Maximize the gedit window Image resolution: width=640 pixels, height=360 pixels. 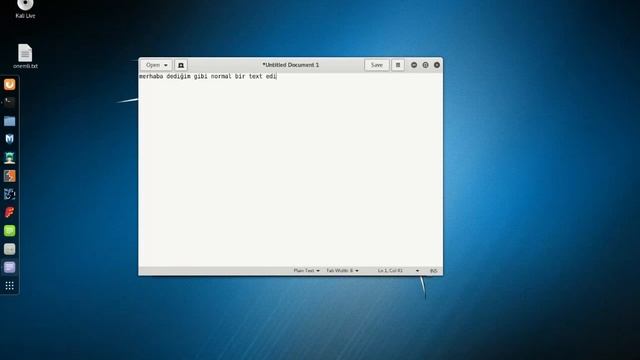(x=425, y=65)
